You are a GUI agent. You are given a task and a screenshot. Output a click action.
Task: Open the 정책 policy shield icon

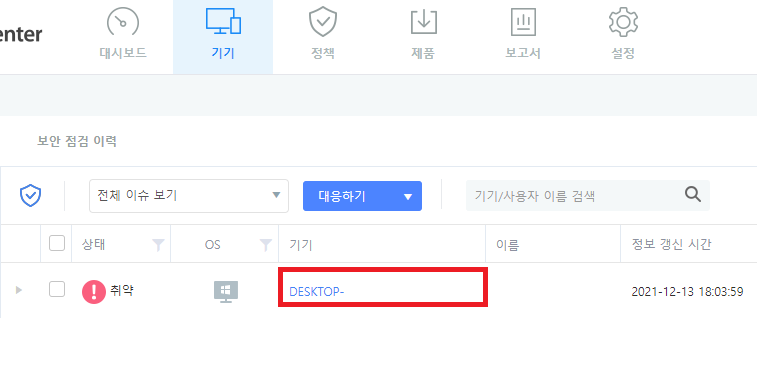(x=322, y=23)
